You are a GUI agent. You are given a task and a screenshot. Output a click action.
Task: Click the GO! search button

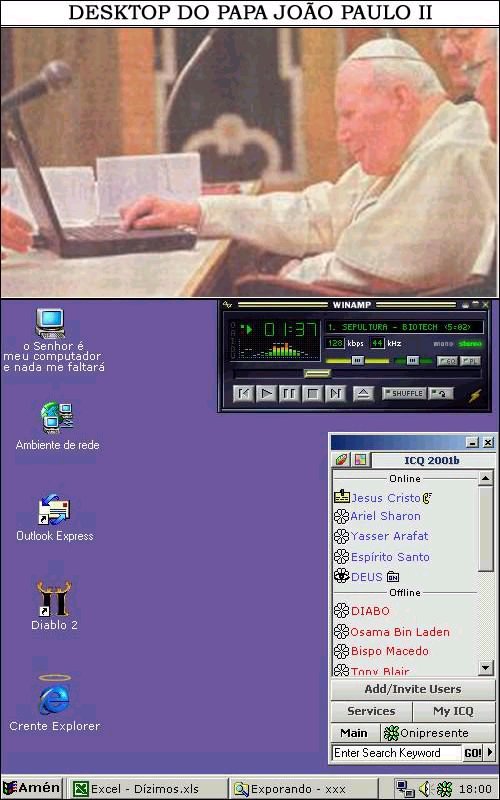tap(472, 753)
